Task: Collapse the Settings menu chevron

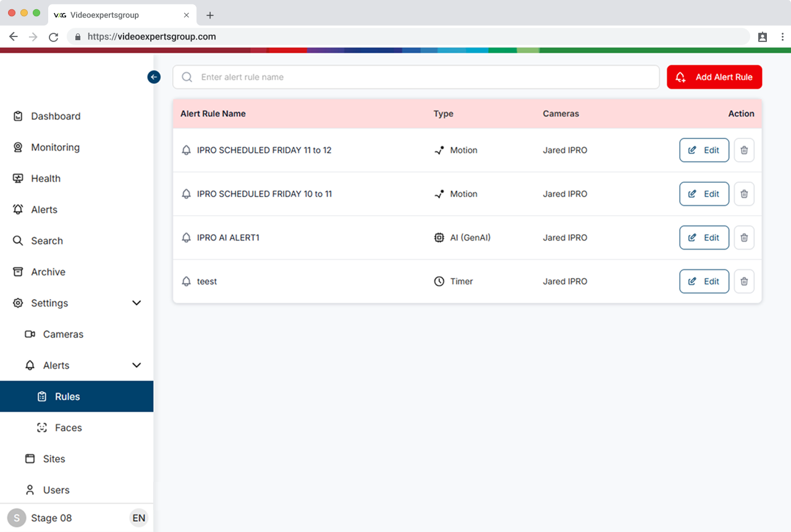Action: (137, 303)
